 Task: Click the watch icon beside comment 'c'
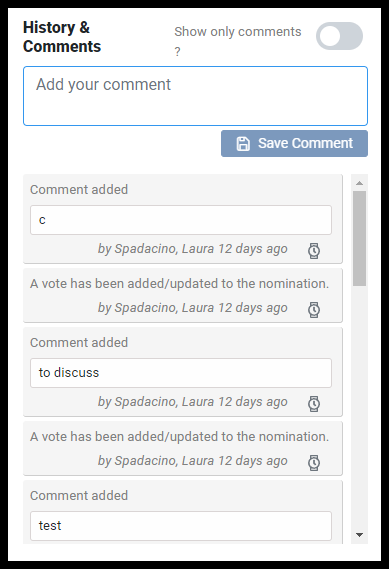314,251
